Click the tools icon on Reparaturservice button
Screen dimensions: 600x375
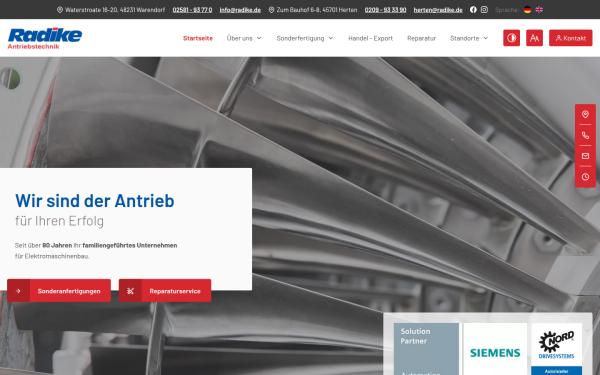pos(130,291)
